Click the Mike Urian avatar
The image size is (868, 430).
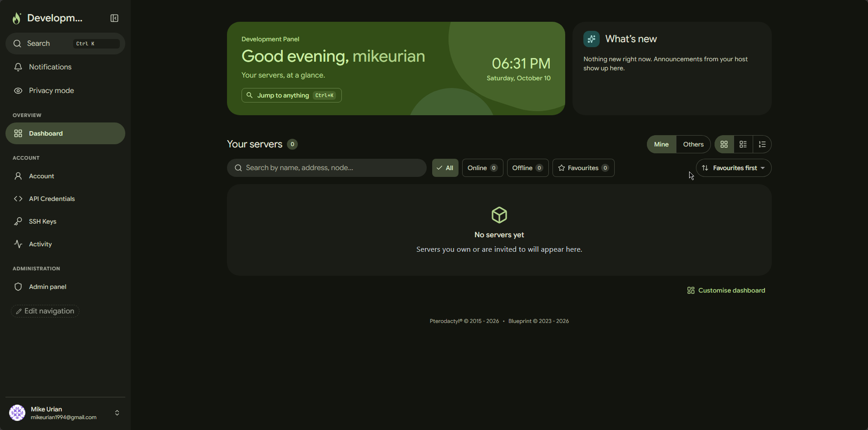coord(17,413)
